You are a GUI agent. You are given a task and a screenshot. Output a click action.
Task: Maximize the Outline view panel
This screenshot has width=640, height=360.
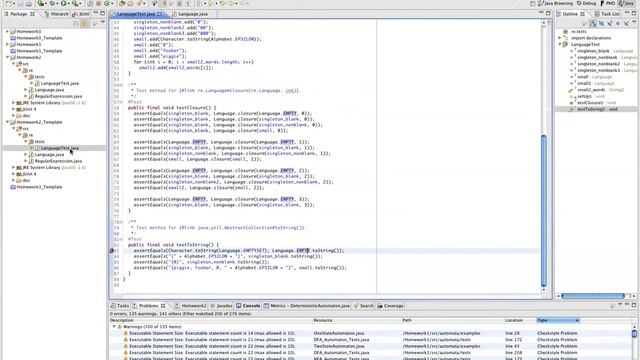pos(634,13)
